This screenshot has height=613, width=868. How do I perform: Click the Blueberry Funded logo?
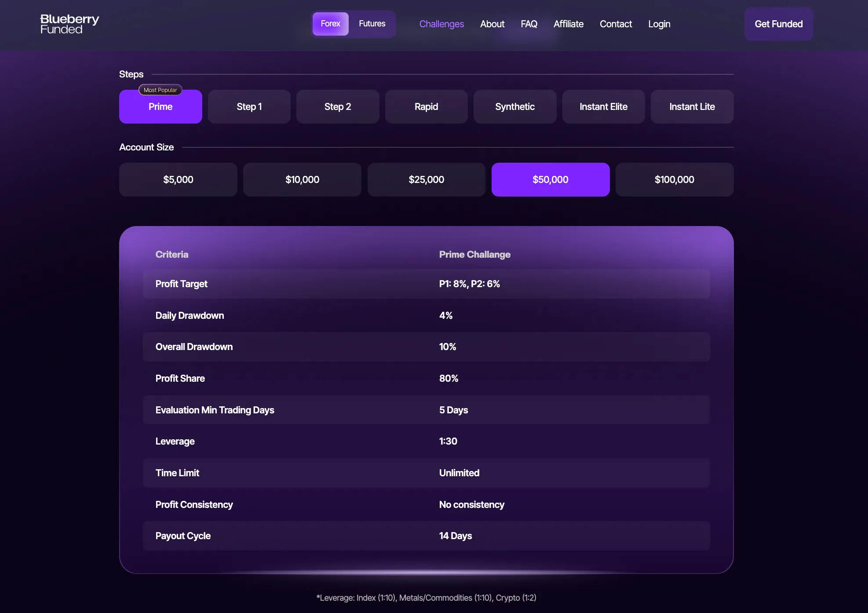(x=69, y=24)
